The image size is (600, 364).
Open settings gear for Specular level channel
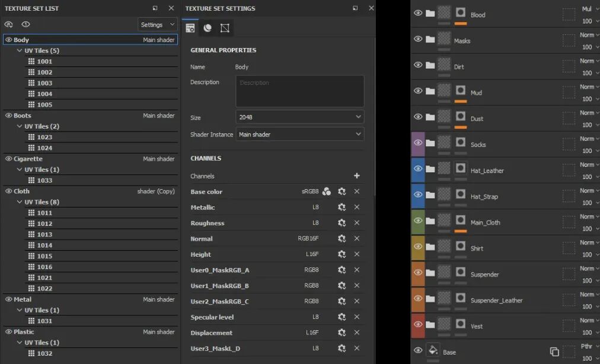[x=342, y=317]
